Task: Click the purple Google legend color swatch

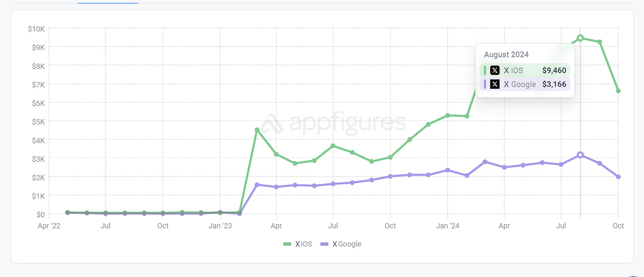Action: point(324,244)
